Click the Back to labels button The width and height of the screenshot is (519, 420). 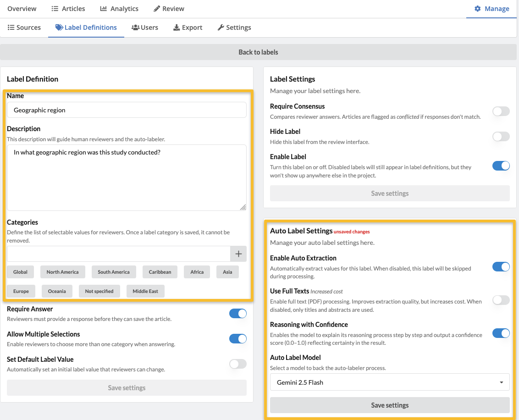[259, 52]
